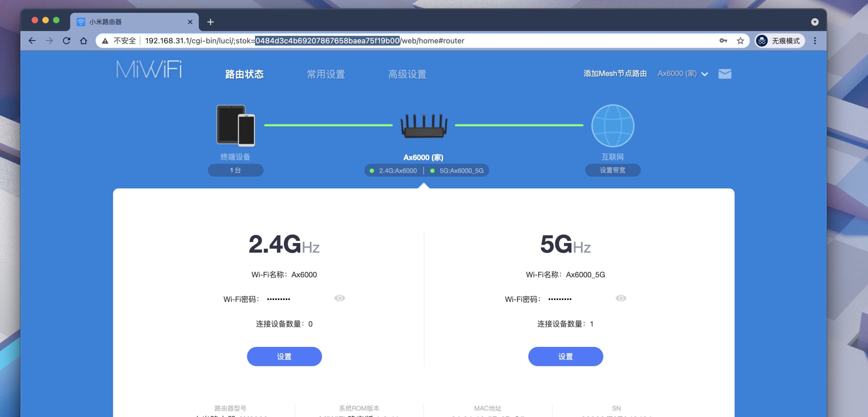The width and height of the screenshot is (868, 417).
Task: Open the saved password key icon
Action: click(x=723, y=41)
